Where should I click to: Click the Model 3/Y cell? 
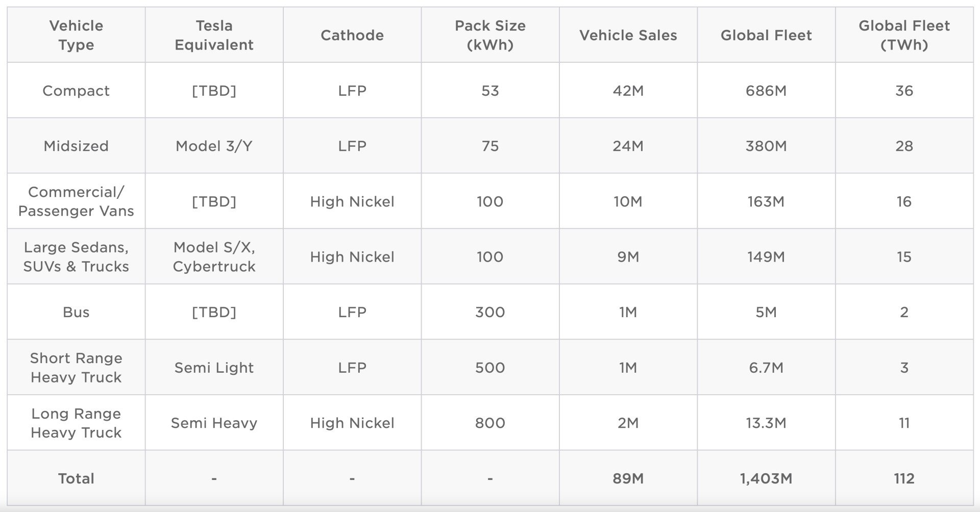pos(214,146)
